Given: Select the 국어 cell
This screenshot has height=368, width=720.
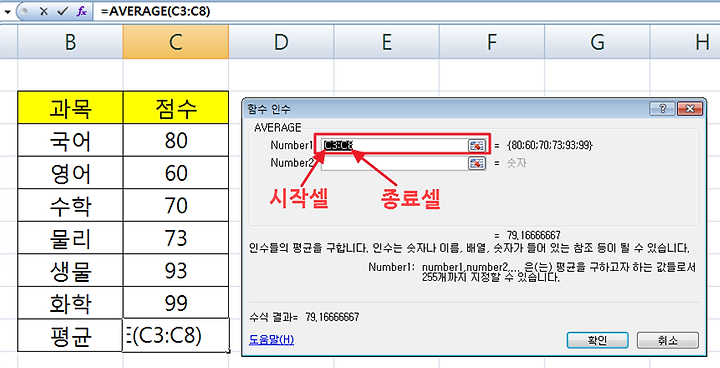Looking at the screenshot, I should 70,140.
